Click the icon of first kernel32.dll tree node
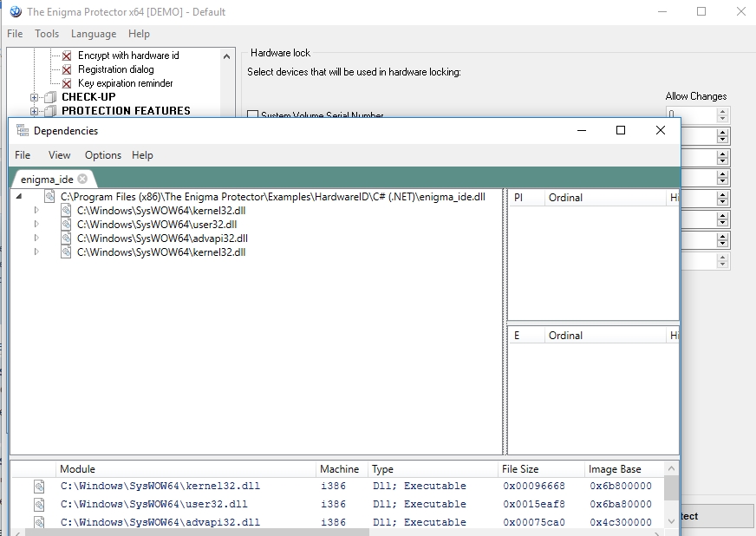 pos(66,211)
